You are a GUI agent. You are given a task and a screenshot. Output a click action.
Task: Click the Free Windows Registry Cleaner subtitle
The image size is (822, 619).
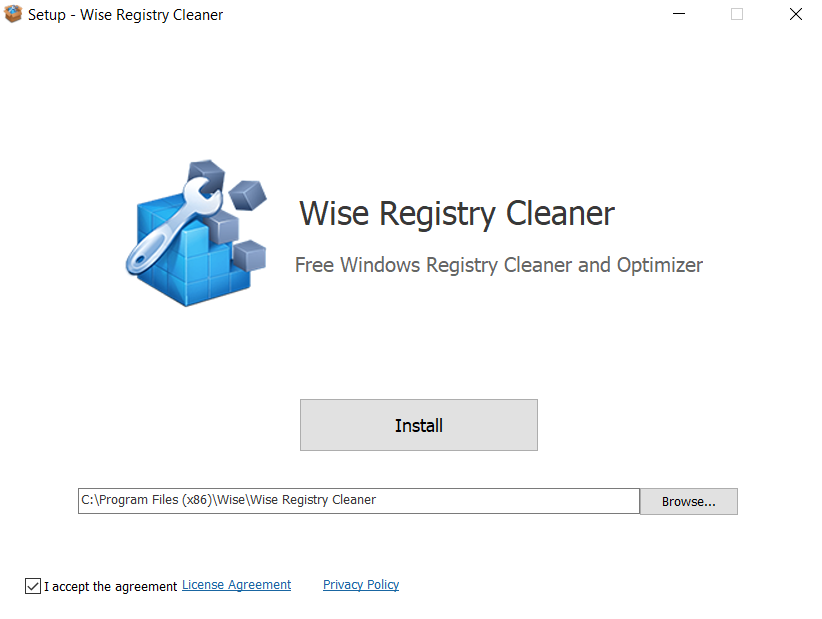click(x=499, y=265)
